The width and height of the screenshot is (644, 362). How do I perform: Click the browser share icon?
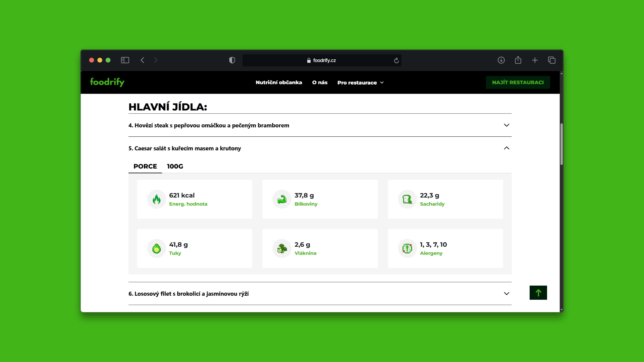[518, 60]
